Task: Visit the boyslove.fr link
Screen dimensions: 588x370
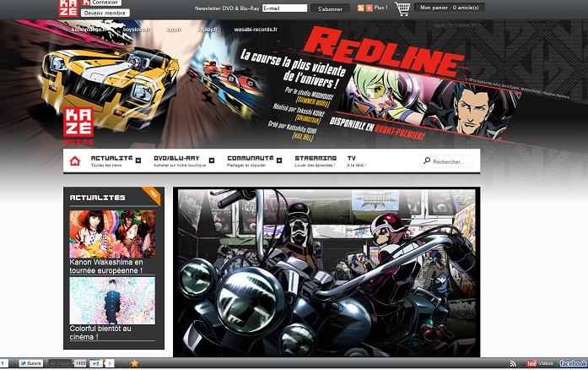Action: tap(137, 30)
